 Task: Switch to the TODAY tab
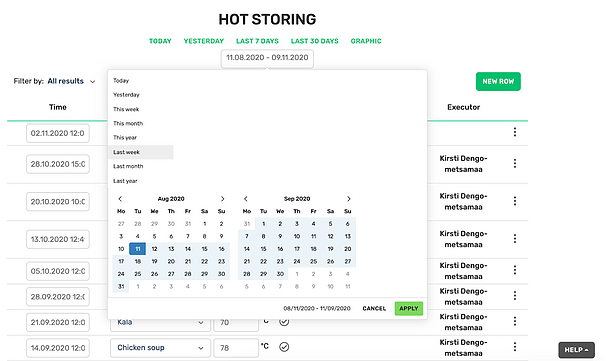pyautogui.click(x=160, y=41)
